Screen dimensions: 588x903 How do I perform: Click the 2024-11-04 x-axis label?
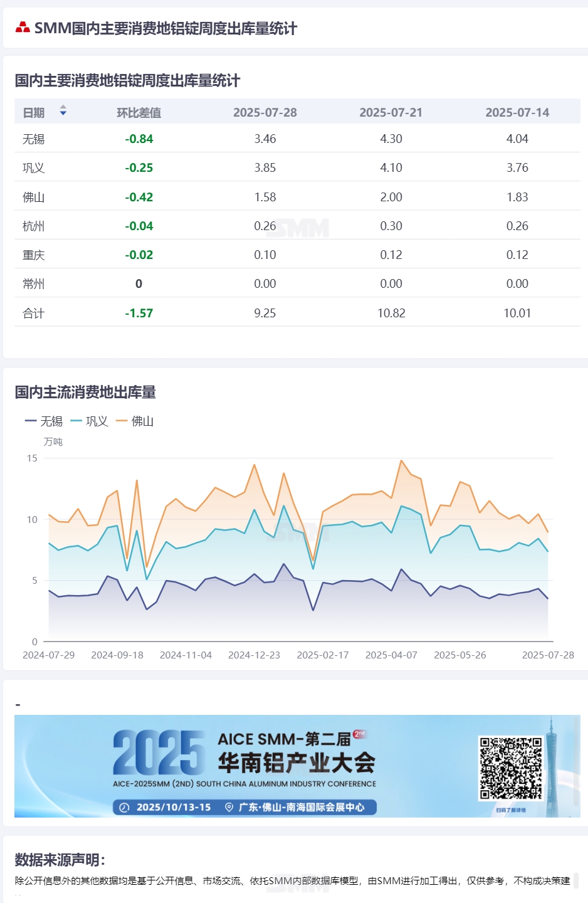[x=186, y=655]
